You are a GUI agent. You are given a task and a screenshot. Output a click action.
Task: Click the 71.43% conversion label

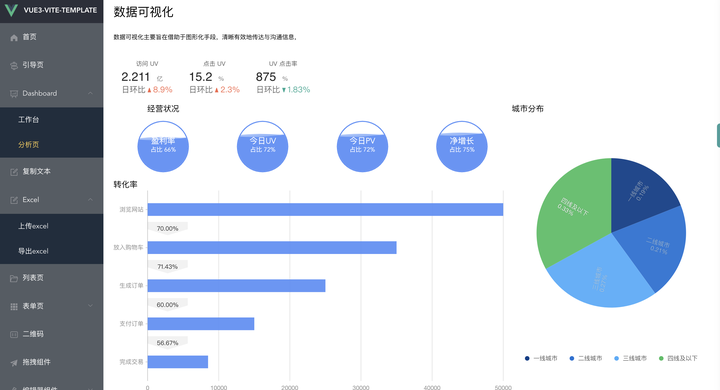pyautogui.click(x=168, y=266)
